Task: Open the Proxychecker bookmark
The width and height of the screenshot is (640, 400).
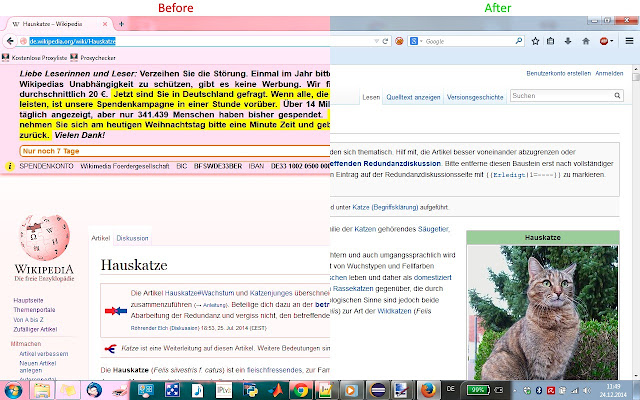Action: (x=93, y=58)
